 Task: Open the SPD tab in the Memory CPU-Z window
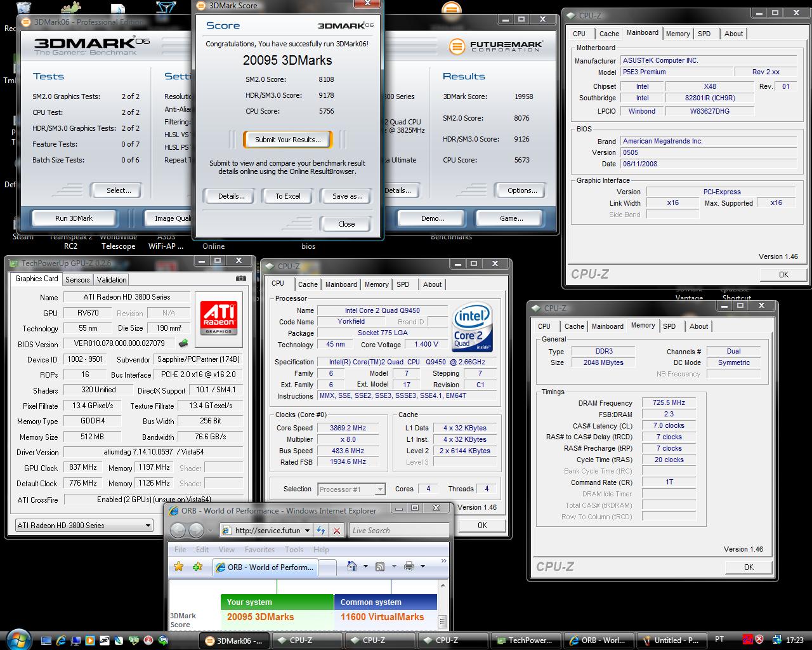pyautogui.click(x=669, y=326)
